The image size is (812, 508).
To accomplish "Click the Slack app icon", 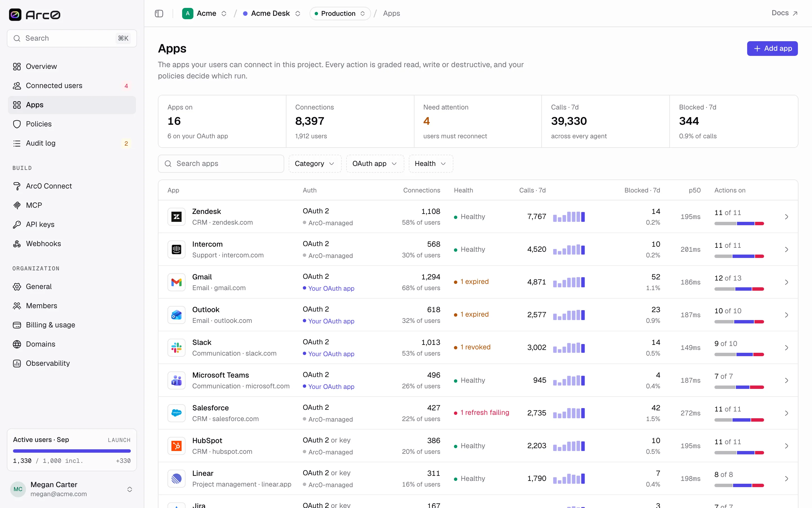I will (176, 347).
